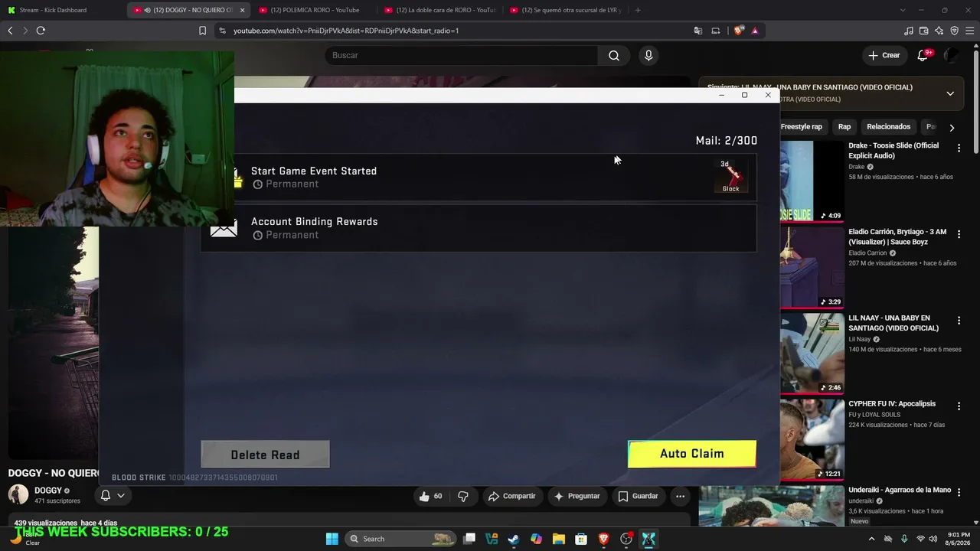980x551 pixels.
Task: Click the Auto Claim button
Action: click(692, 454)
